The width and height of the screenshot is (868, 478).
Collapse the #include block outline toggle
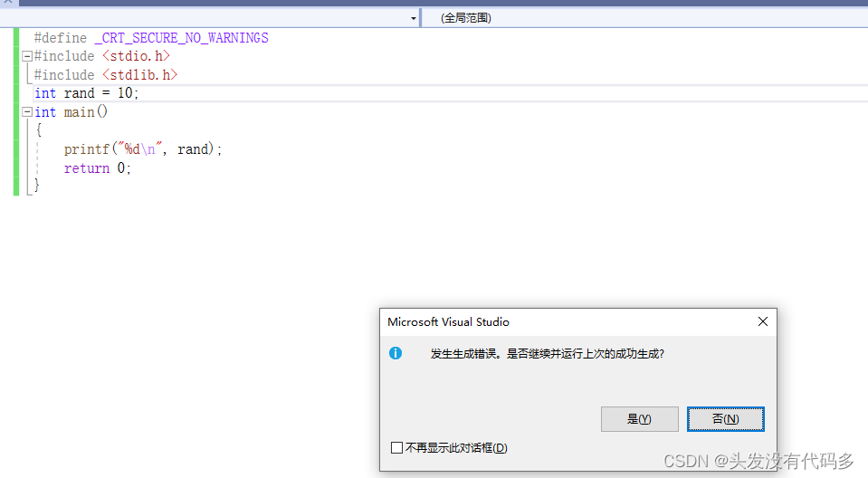click(26, 56)
